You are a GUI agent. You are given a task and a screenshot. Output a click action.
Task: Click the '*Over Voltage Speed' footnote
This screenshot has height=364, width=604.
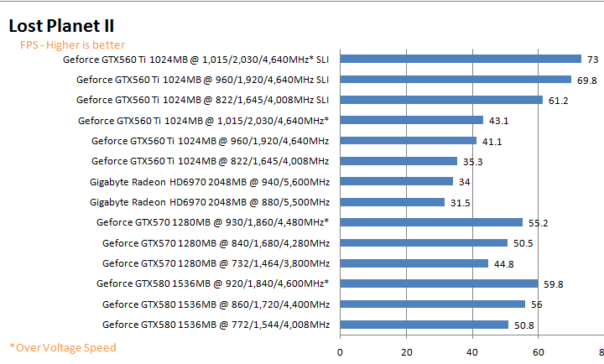pyautogui.click(x=63, y=347)
